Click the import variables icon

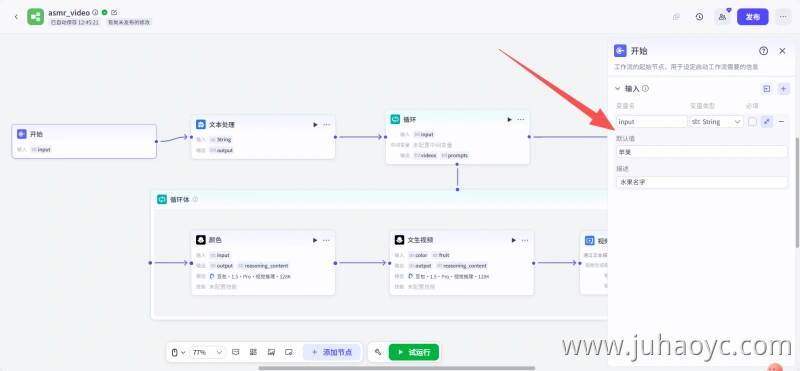point(767,89)
